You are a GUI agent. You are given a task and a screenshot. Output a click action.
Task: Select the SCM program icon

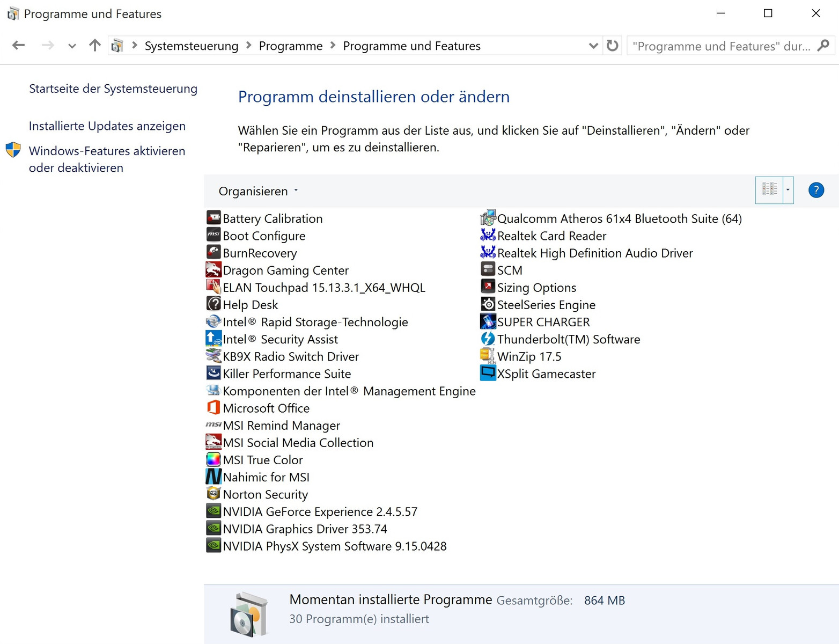click(x=488, y=269)
